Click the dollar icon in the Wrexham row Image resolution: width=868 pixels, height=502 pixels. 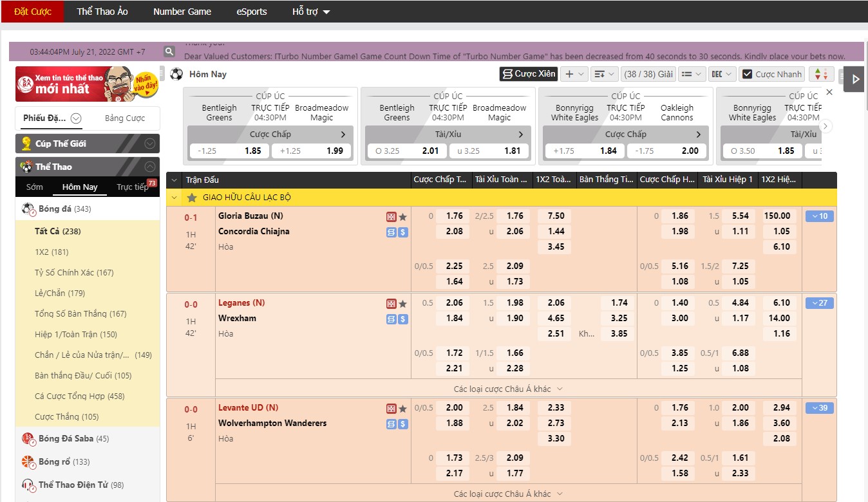[x=403, y=319]
